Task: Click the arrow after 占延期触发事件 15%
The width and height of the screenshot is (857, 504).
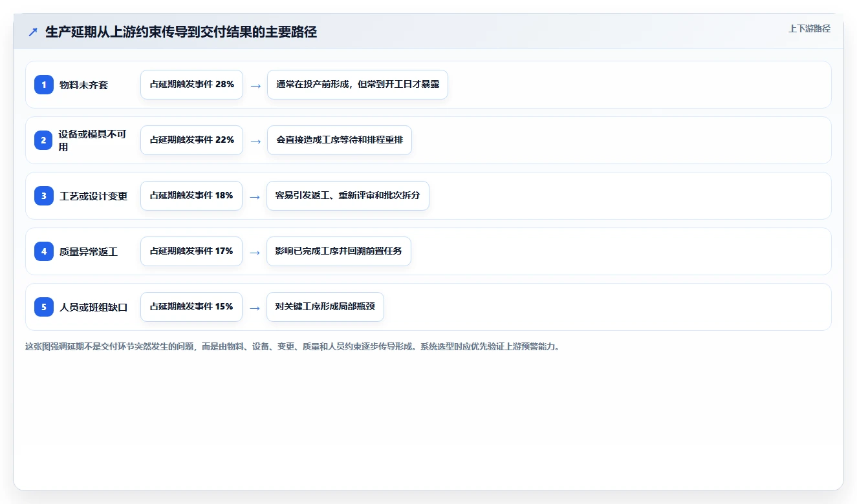Action: pyautogui.click(x=255, y=308)
